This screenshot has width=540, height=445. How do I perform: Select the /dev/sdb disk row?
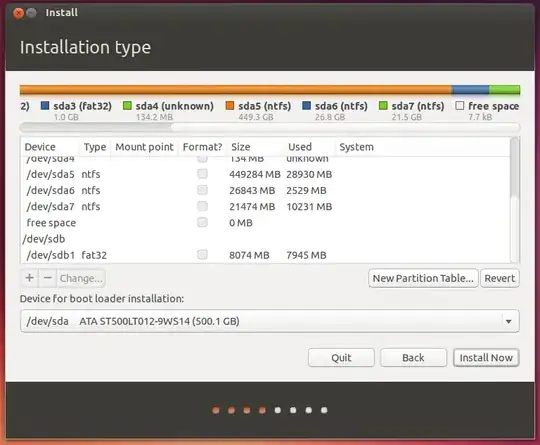[x=266, y=239]
